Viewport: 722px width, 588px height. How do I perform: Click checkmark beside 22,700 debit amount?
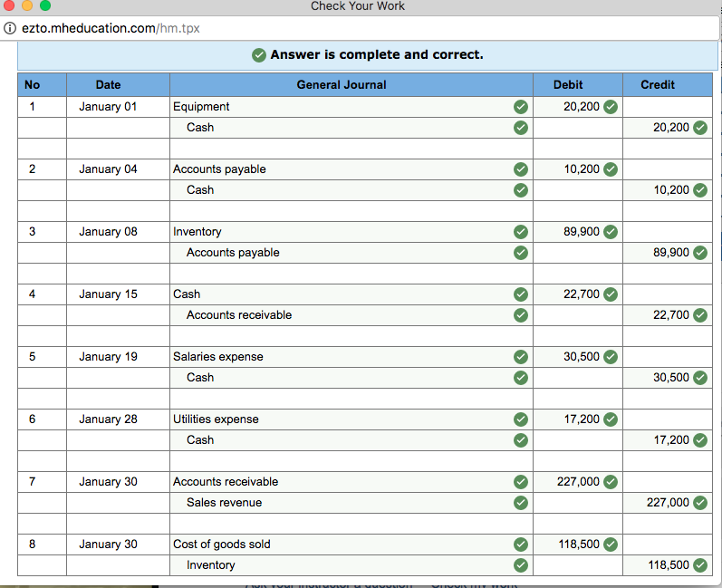click(611, 294)
